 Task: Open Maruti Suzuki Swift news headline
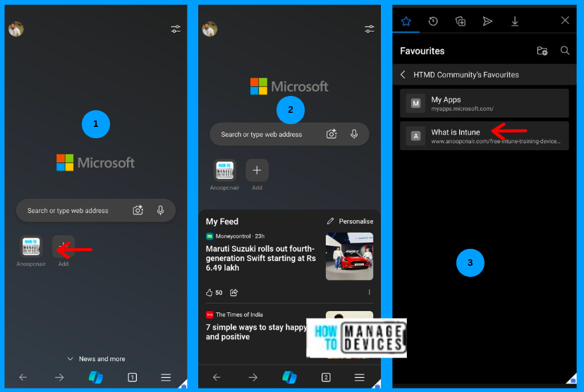pos(261,258)
